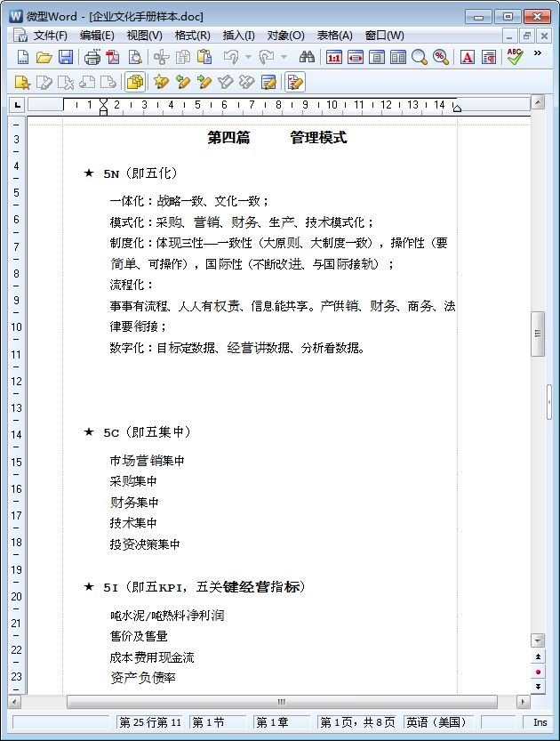The width and height of the screenshot is (560, 741).
Task: Open the 窗口(W) menu
Action: [x=384, y=36]
